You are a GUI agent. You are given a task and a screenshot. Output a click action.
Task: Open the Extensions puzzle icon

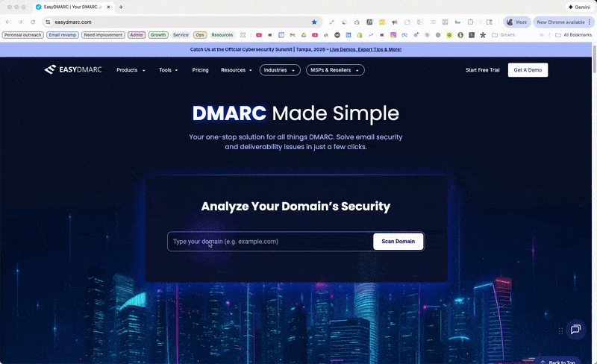[470, 22]
